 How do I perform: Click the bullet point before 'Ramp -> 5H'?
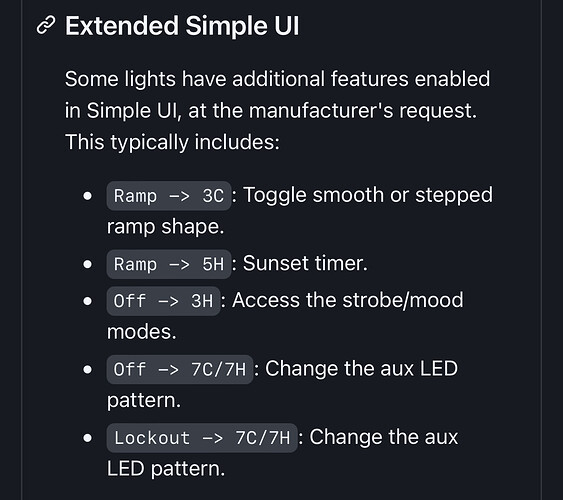(x=87, y=264)
